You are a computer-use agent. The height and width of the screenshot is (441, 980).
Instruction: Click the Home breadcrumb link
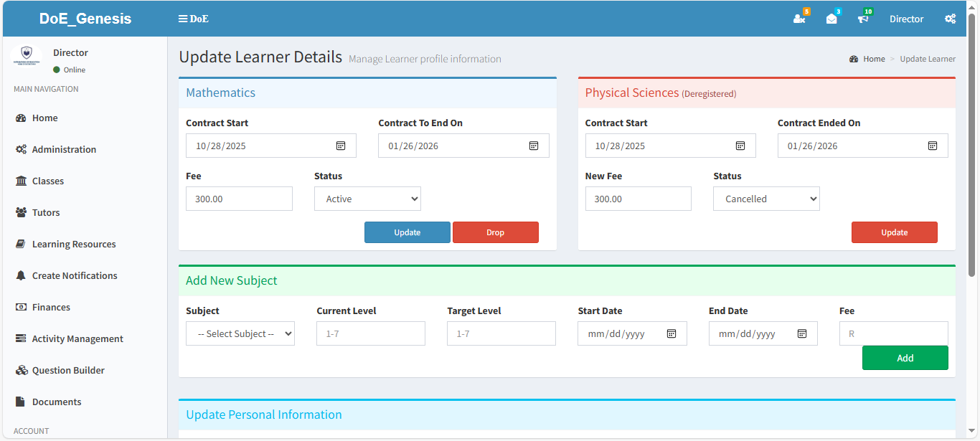[874, 59]
